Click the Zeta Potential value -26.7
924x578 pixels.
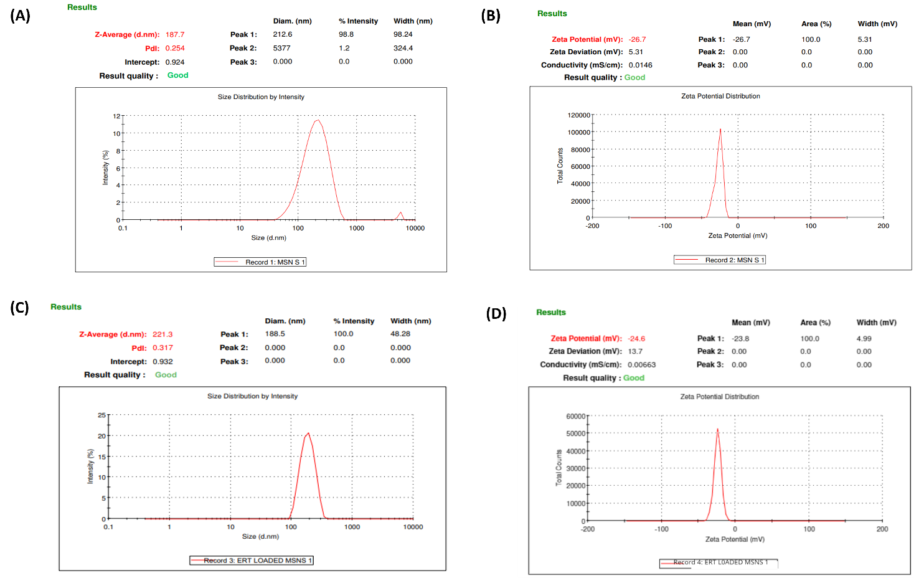[637, 39]
